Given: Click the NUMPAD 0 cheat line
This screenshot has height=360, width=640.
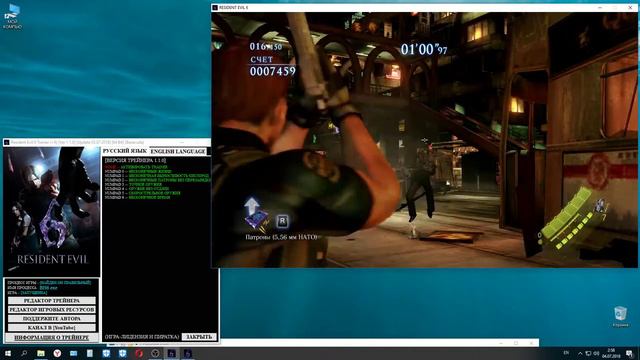Looking at the screenshot, I should (138, 171).
